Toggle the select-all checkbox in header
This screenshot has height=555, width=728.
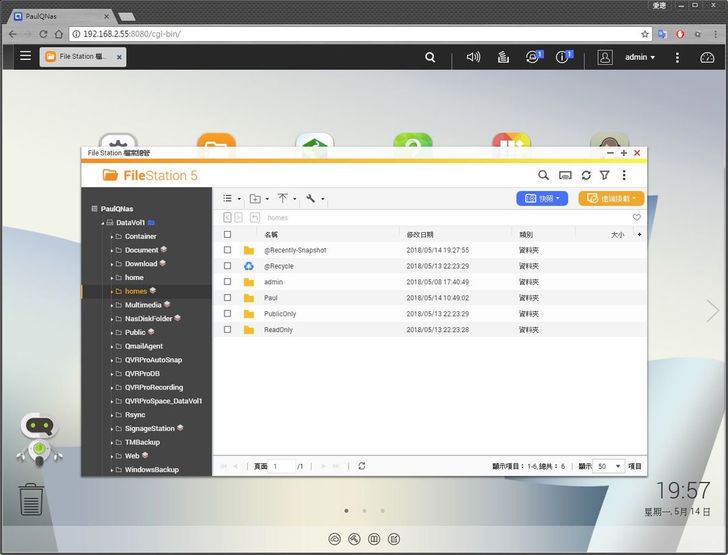[x=227, y=234]
